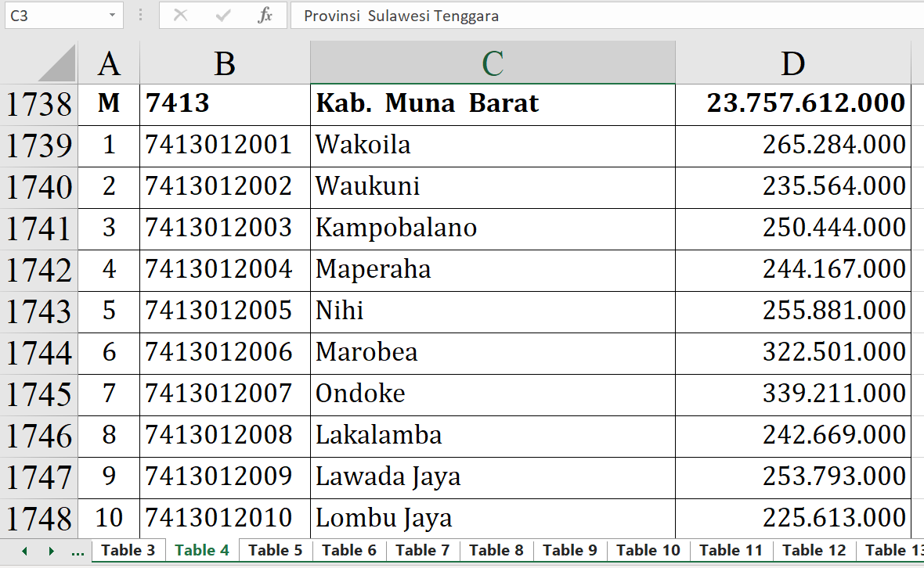Select row 1742 header
Viewport: 924px width, 568px height.
click(38, 270)
